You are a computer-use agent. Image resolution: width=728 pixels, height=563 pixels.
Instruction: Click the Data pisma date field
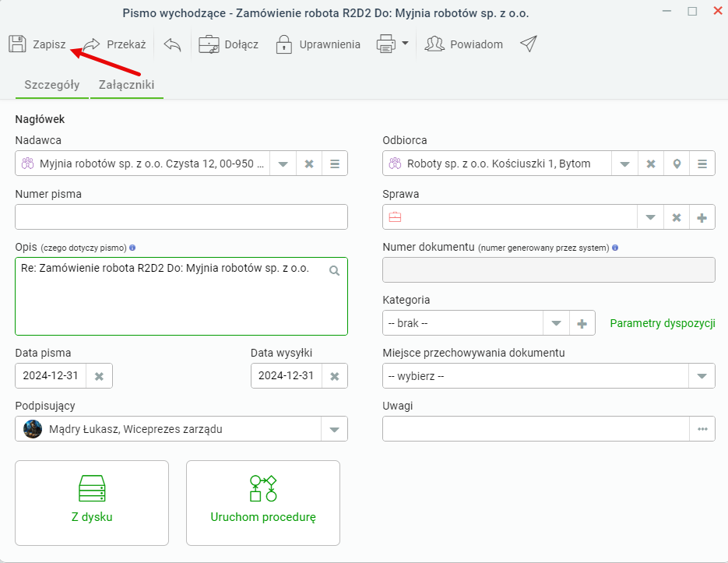51,376
